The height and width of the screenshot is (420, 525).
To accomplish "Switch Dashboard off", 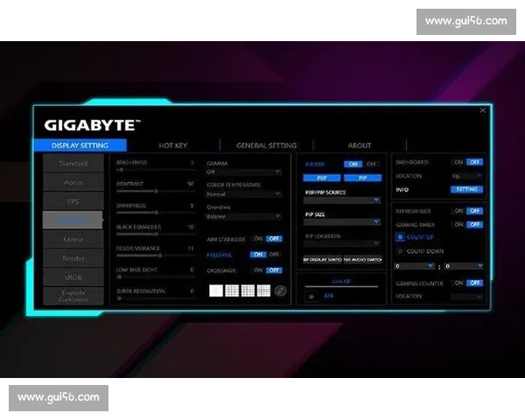I will [x=474, y=162].
